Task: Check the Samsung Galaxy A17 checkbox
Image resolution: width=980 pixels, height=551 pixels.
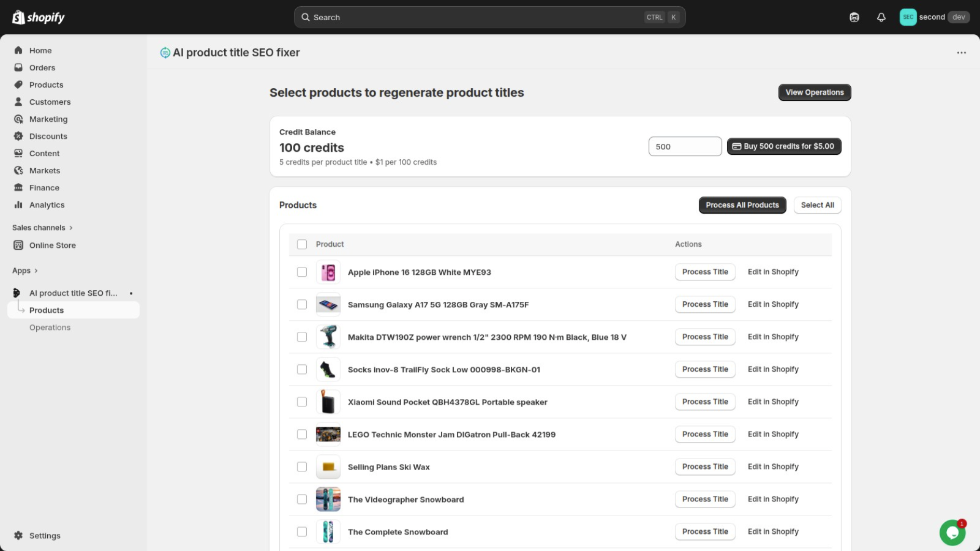Action: tap(302, 304)
